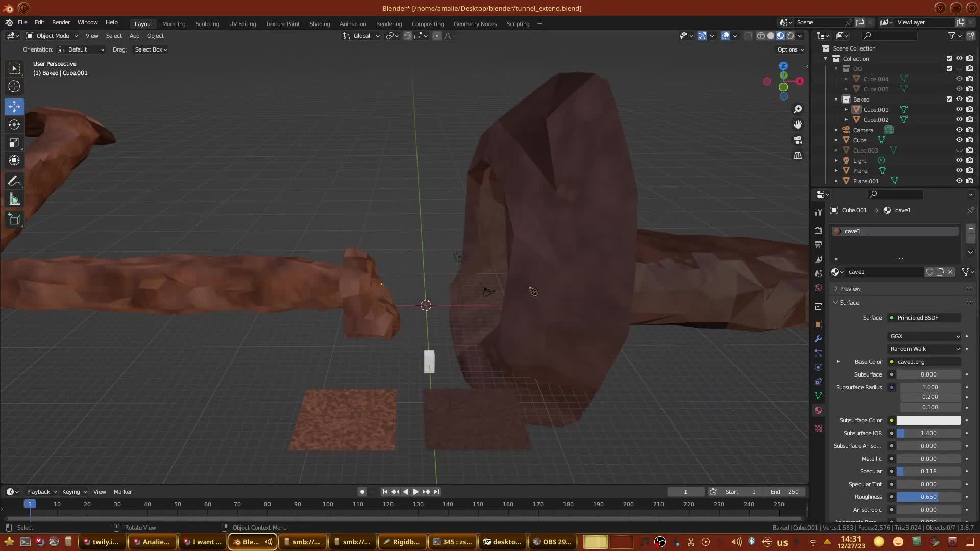
Task: Open the Render menu
Action: [x=61, y=22]
